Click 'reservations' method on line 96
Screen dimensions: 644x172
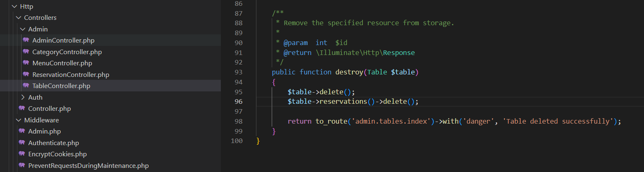[x=343, y=101]
